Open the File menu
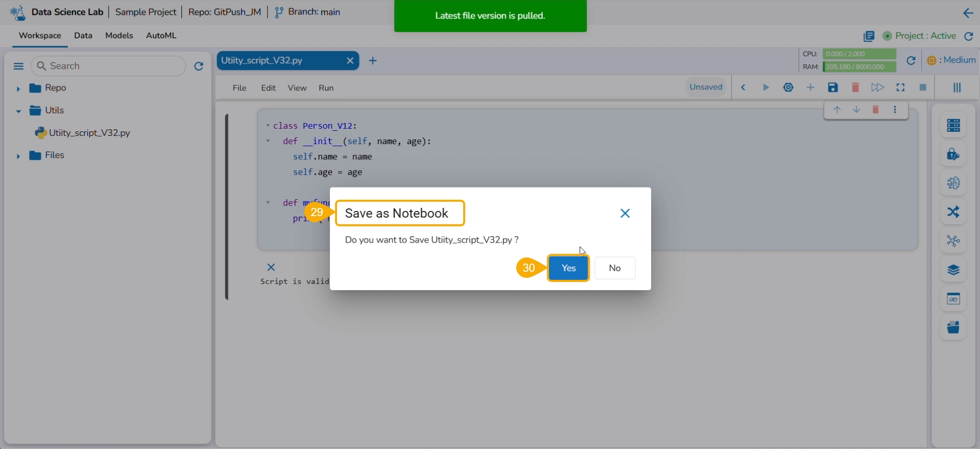The image size is (980, 449). pos(240,88)
